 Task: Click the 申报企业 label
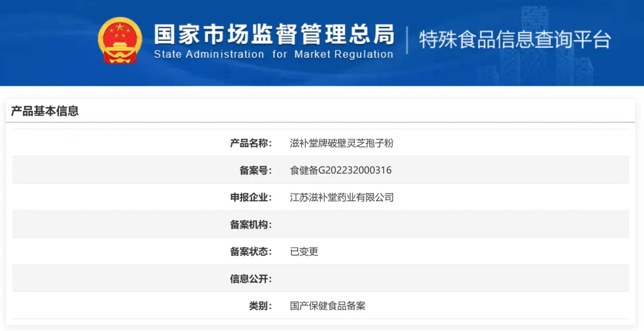[250, 197]
